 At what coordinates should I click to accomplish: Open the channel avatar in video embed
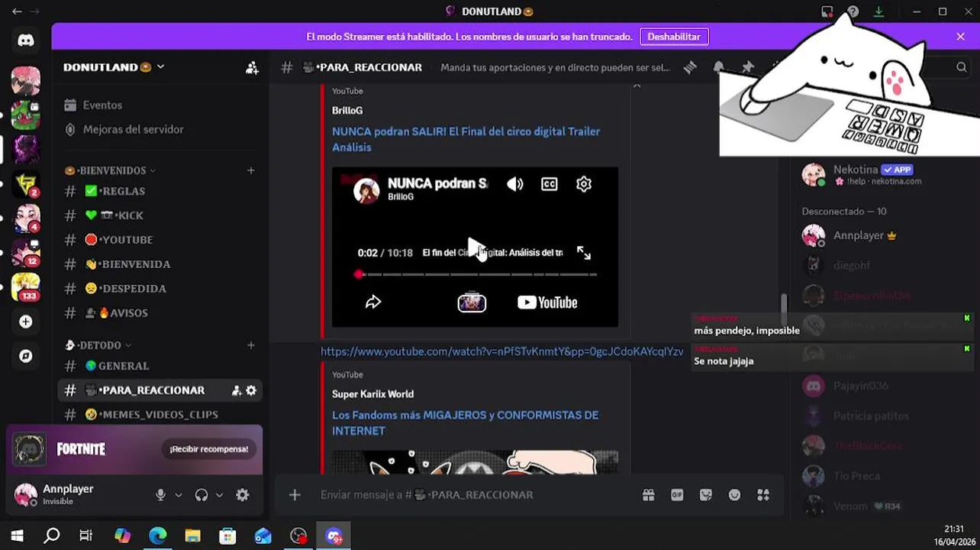click(x=366, y=190)
